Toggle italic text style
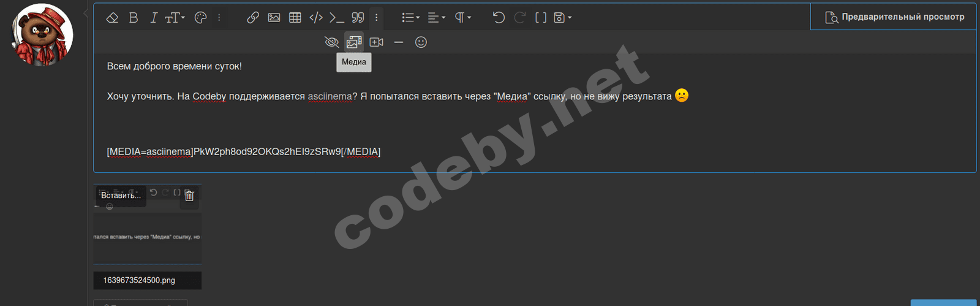980x306 pixels. pos(154,18)
